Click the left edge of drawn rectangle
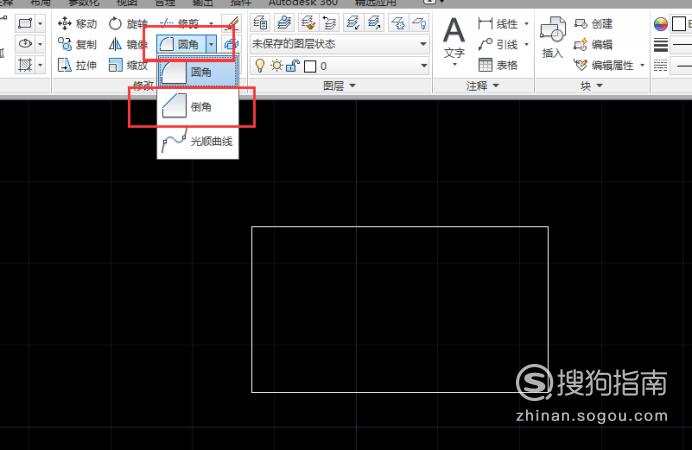The image size is (692, 450). (252, 309)
